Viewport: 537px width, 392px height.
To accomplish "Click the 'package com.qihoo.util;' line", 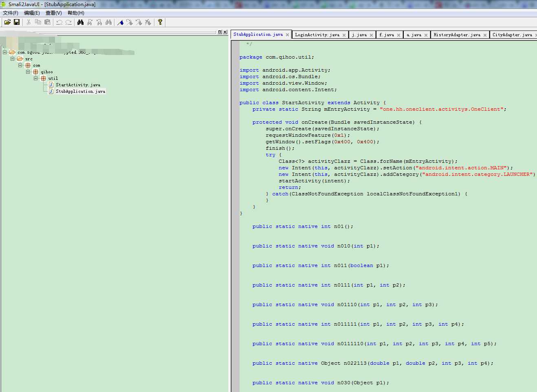I will tap(277, 57).
